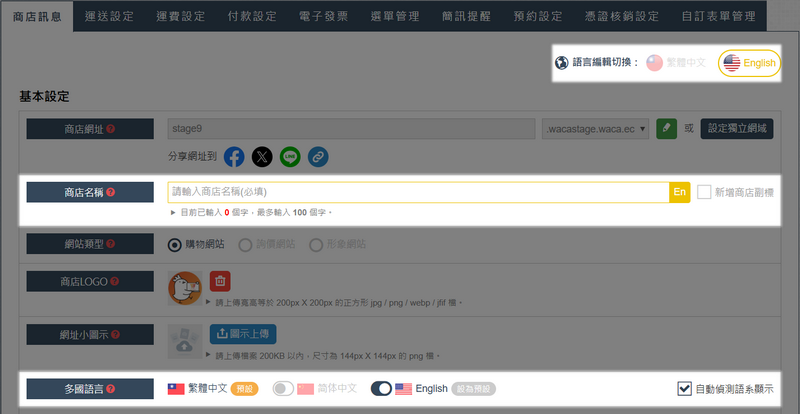Click the 基本設定 heading text

(44, 96)
